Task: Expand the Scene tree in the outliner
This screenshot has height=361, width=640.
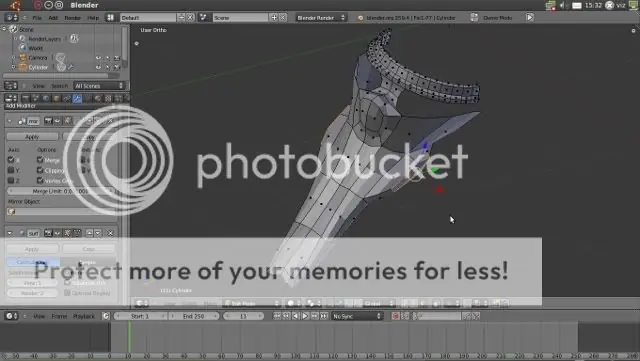Action: point(4,29)
